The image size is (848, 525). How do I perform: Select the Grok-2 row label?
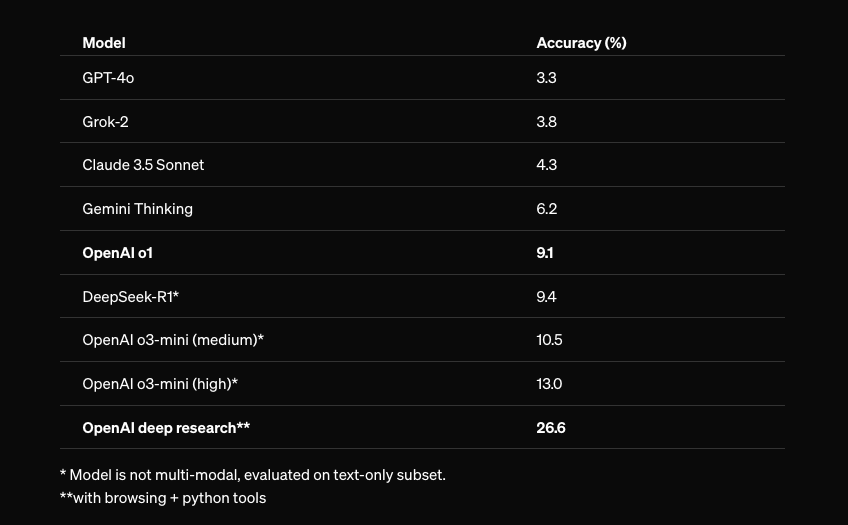pos(105,121)
